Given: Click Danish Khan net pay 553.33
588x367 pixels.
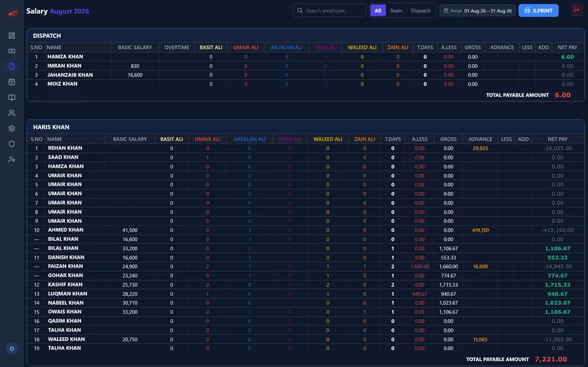Looking at the screenshot, I should tap(557, 257).
